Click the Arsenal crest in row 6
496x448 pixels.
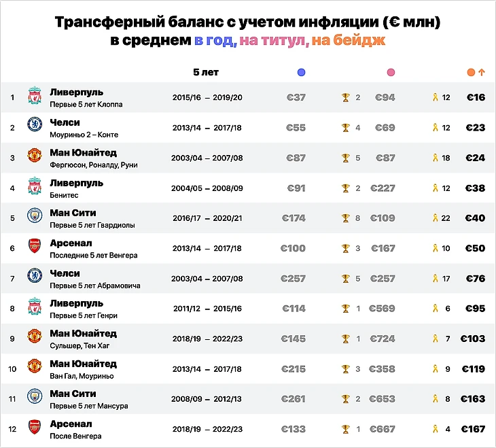tap(34, 248)
